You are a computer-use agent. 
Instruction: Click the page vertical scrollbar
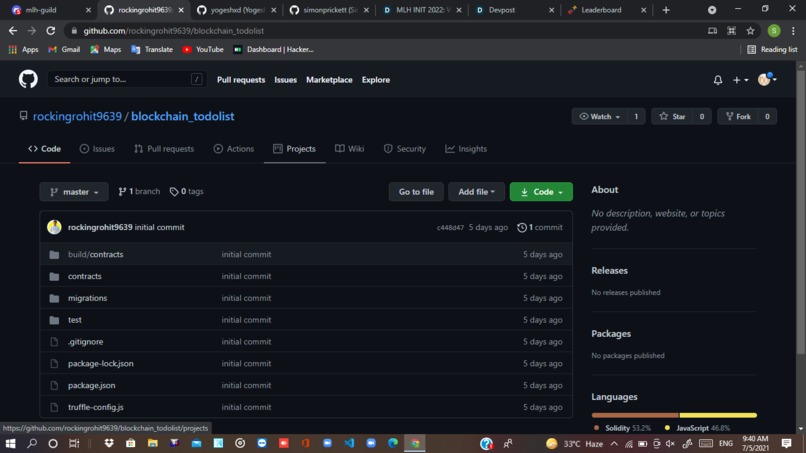click(x=801, y=212)
